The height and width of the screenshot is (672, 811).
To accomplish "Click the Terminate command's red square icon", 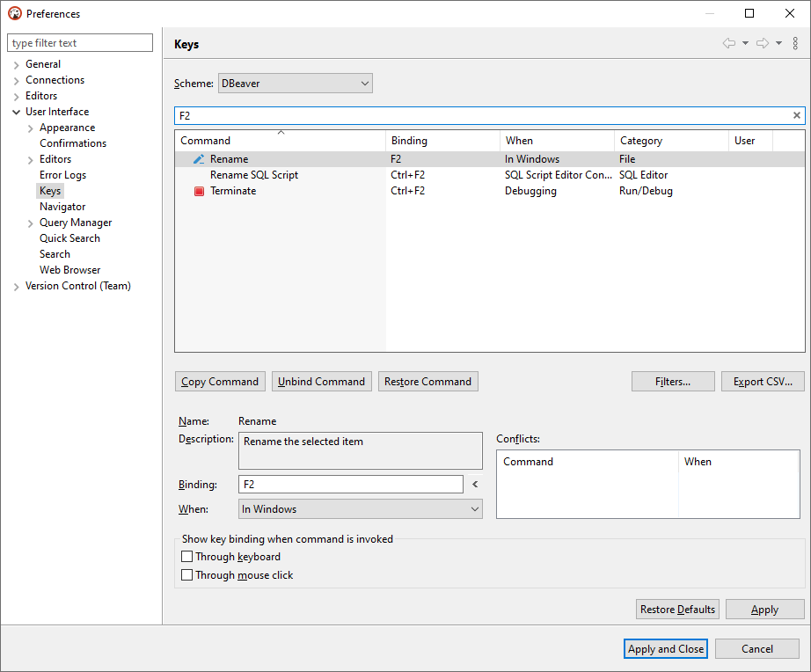I will click(x=199, y=191).
